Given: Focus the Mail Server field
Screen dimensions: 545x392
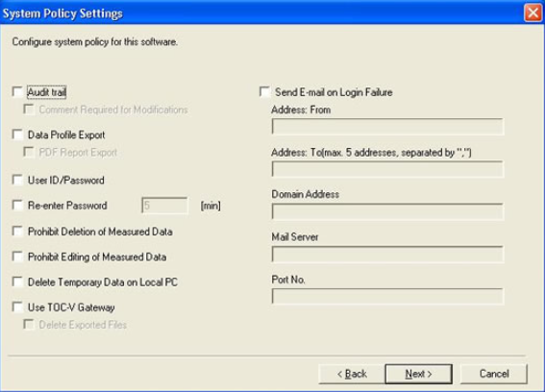Looking at the screenshot, I should point(387,255).
